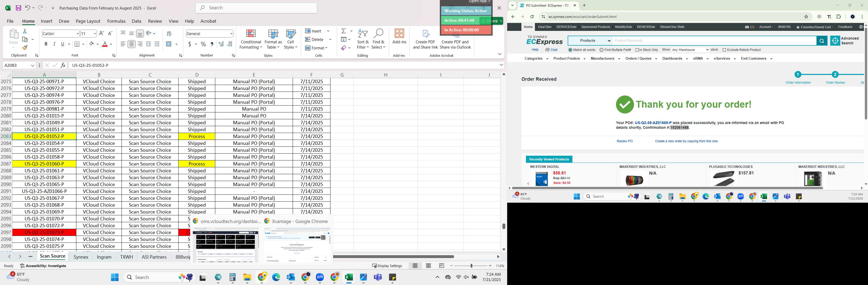The height and width of the screenshot is (285, 868).
Task: Open the Data ribbon tab
Action: point(137,21)
